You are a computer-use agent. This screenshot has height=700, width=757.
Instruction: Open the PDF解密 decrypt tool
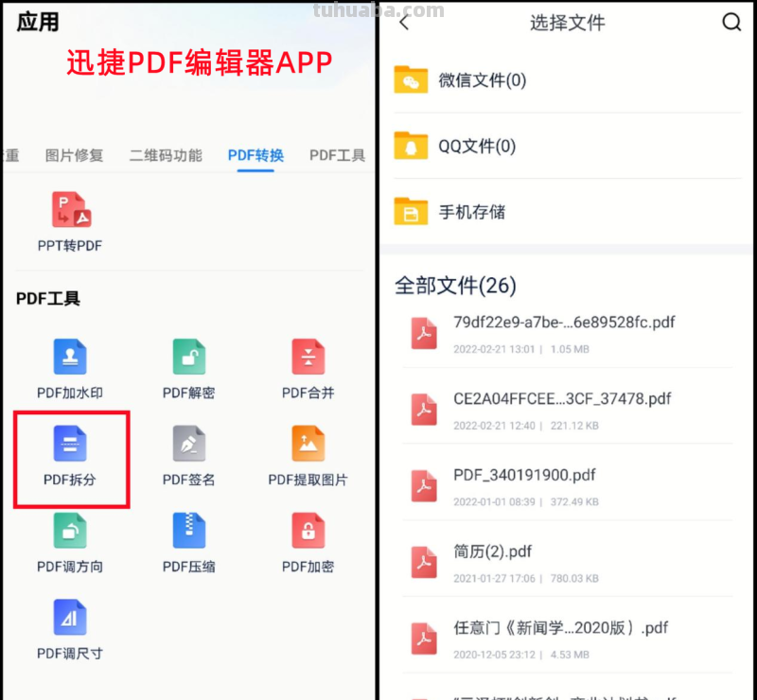coord(188,369)
